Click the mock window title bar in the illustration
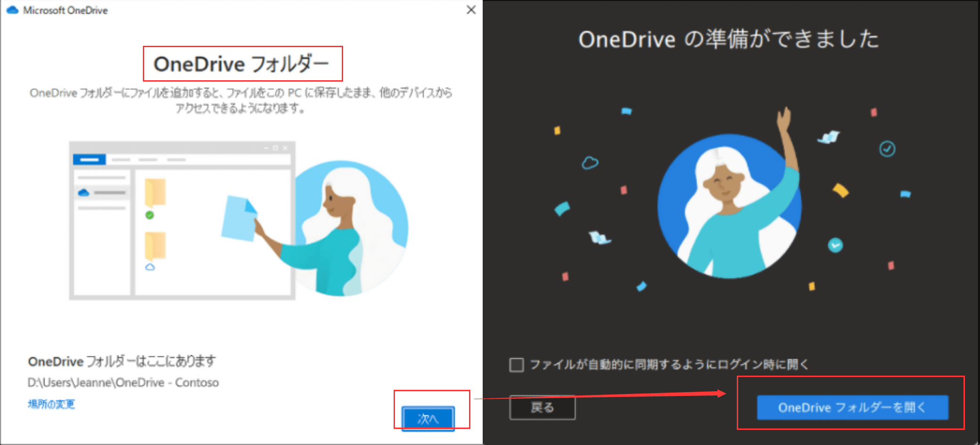This screenshot has height=445, width=980. [179, 148]
